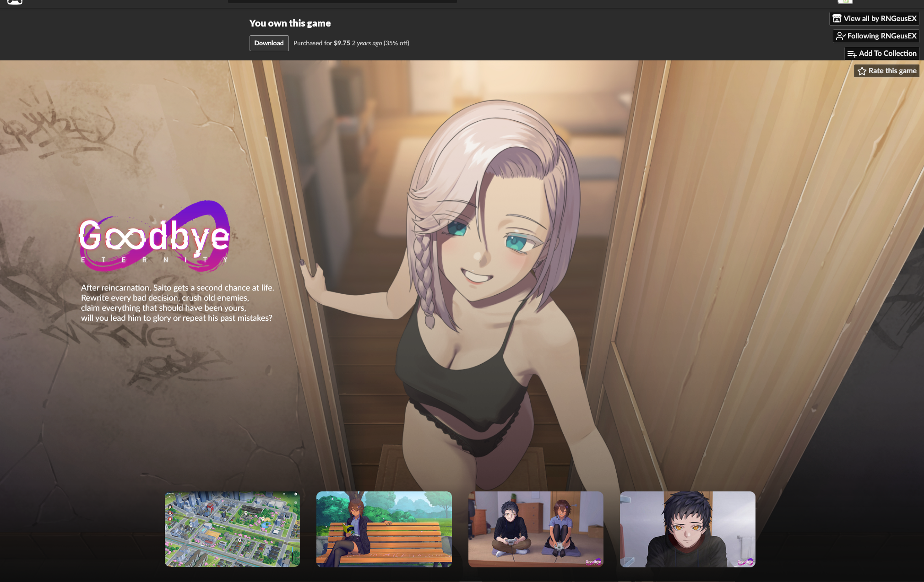Viewport: 924px width, 582px height.
Task: Open the two characters gaming screenshot
Action: tap(536, 529)
